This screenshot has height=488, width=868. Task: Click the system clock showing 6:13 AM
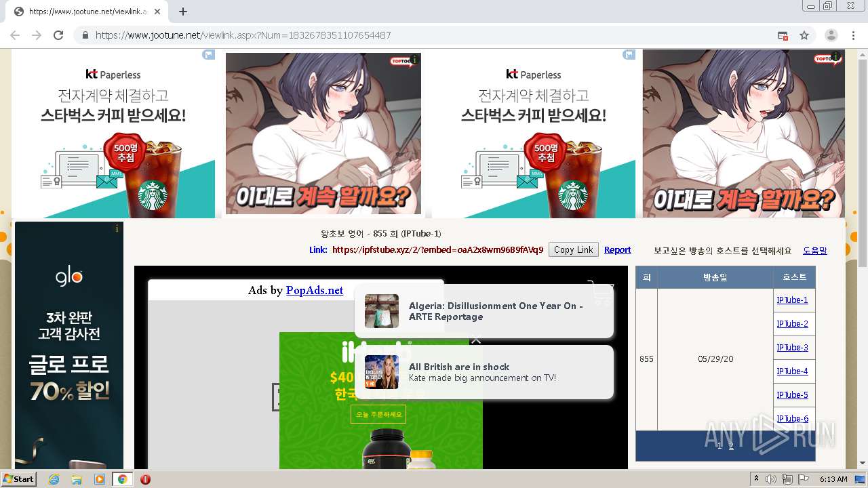tap(833, 479)
